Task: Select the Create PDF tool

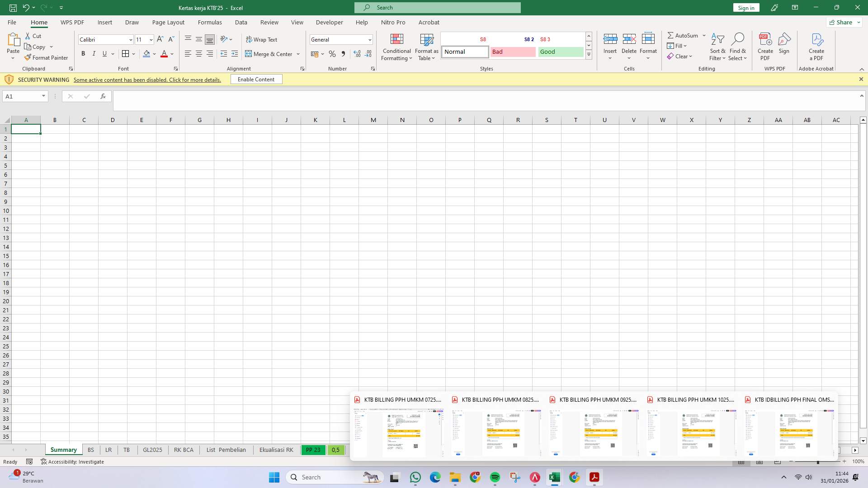Action: 765,47
